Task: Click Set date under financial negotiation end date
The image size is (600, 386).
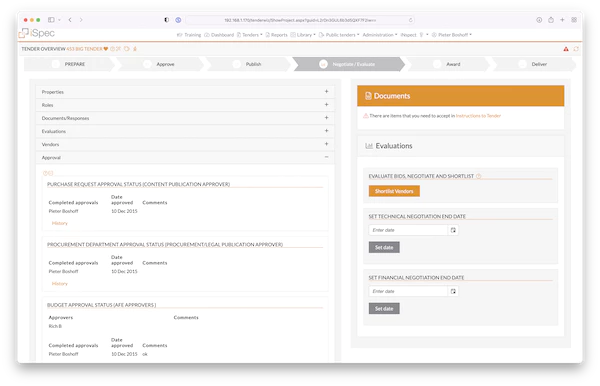Action: pyautogui.click(x=384, y=308)
